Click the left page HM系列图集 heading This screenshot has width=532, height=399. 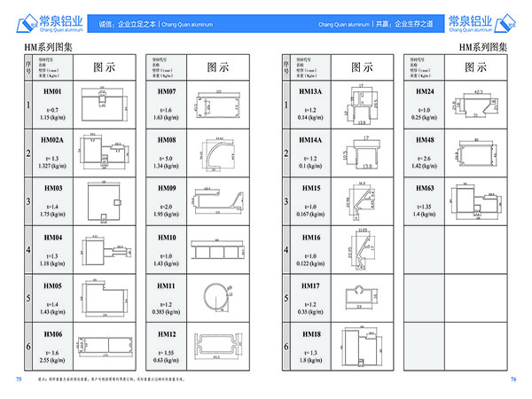[48, 47]
